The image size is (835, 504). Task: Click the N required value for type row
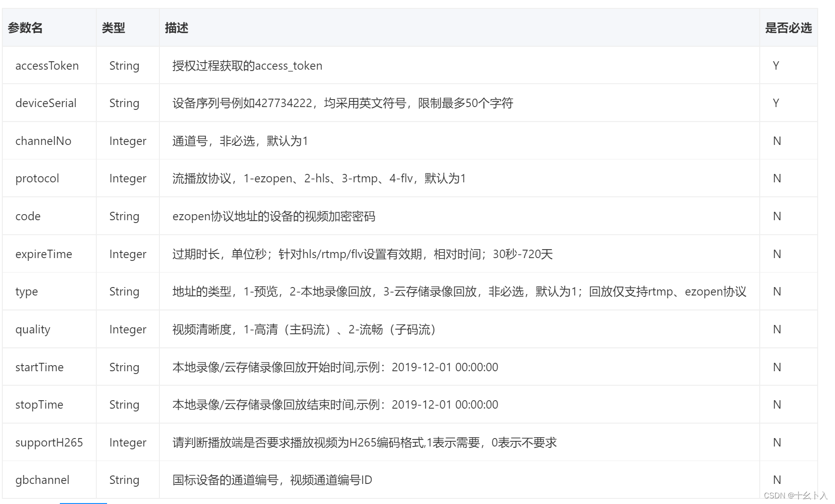coord(777,292)
